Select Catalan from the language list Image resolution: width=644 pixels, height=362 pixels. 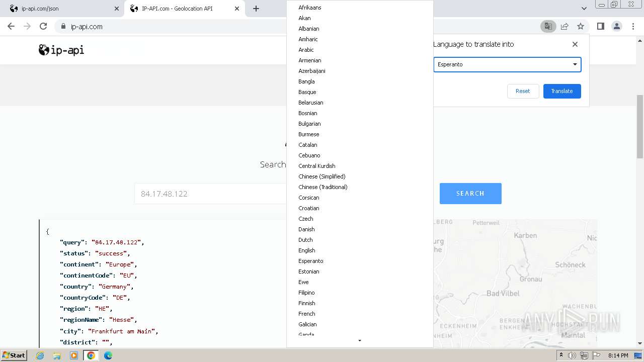pyautogui.click(x=360, y=145)
